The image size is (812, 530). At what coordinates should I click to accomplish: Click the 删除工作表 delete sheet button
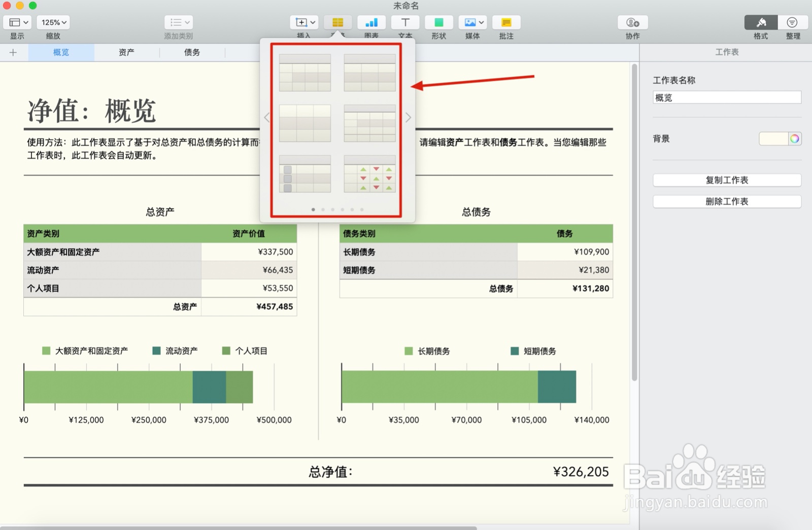click(727, 201)
